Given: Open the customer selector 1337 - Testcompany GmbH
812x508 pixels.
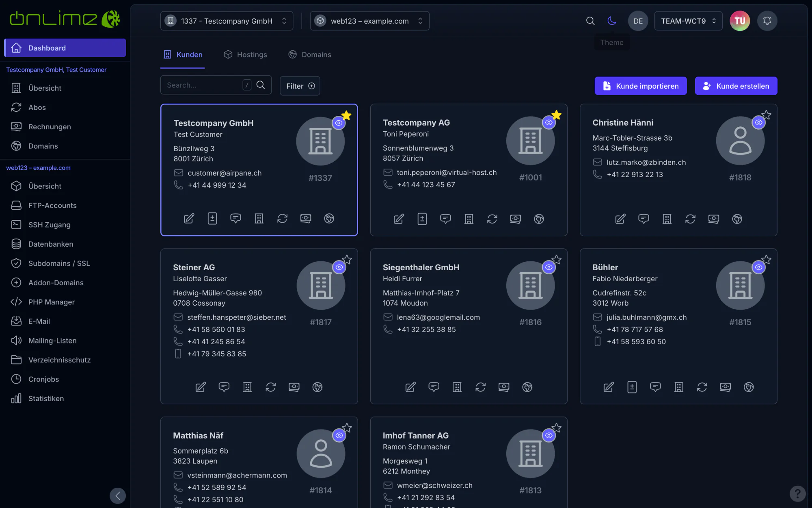Looking at the screenshot, I should [x=227, y=21].
